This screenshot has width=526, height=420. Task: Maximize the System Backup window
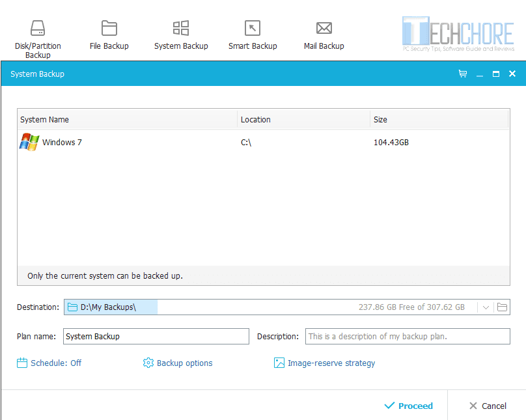tap(496, 74)
